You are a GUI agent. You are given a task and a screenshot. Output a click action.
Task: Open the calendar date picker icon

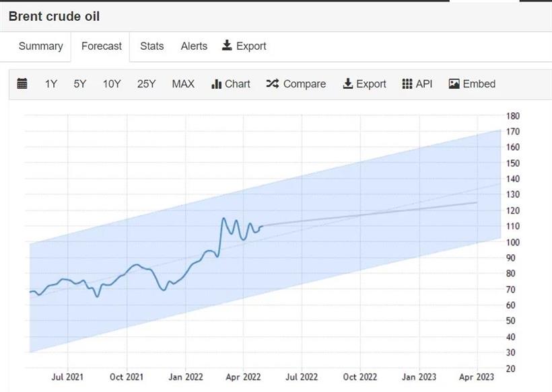(x=22, y=84)
